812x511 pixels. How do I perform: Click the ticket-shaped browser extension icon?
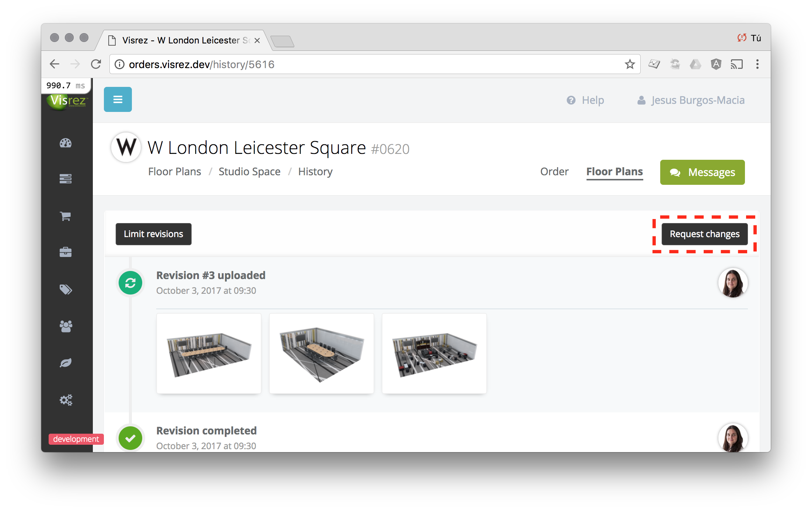click(654, 64)
